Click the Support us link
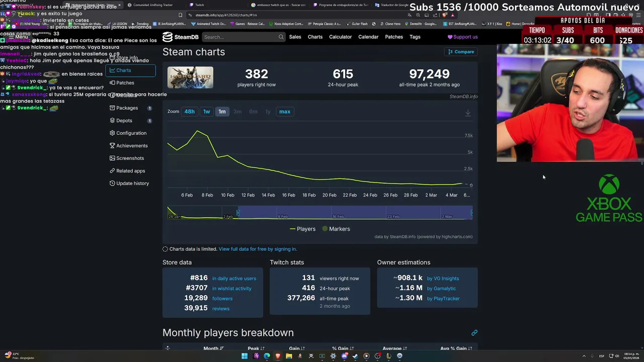644x362 pixels. click(462, 37)
